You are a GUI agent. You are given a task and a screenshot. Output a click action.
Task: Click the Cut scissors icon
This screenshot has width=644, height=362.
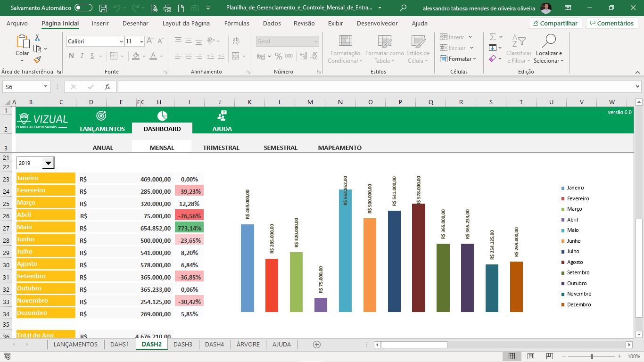point(37,38)
